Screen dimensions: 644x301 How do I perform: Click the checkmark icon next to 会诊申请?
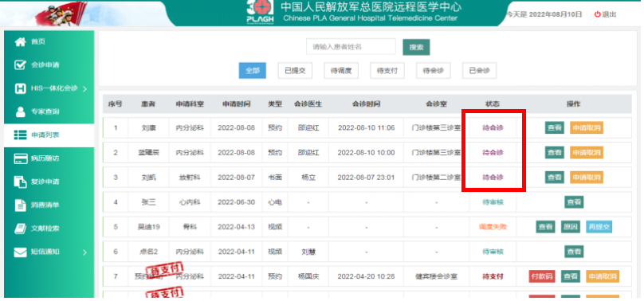click(x=20, y=65)
